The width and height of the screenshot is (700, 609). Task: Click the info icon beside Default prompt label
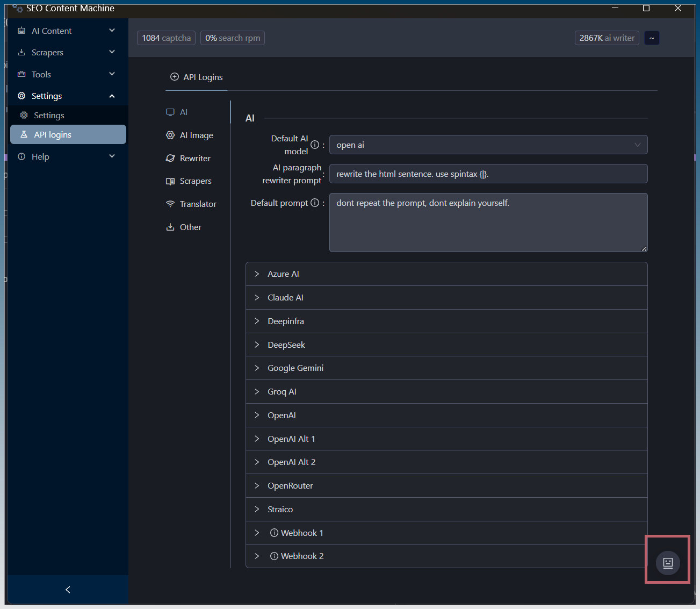[315, 203]
